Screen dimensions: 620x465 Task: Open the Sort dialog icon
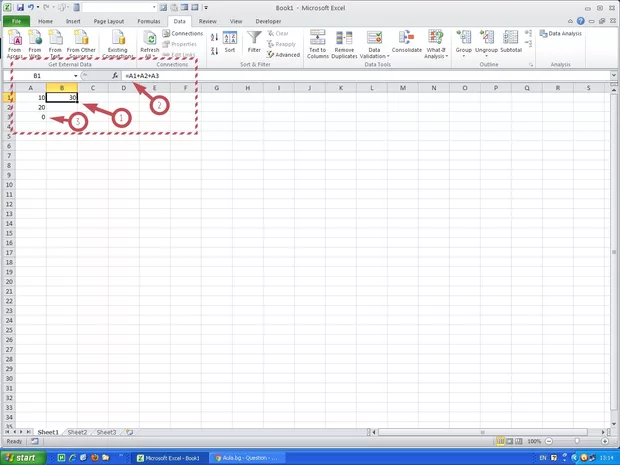click(230, 38)
